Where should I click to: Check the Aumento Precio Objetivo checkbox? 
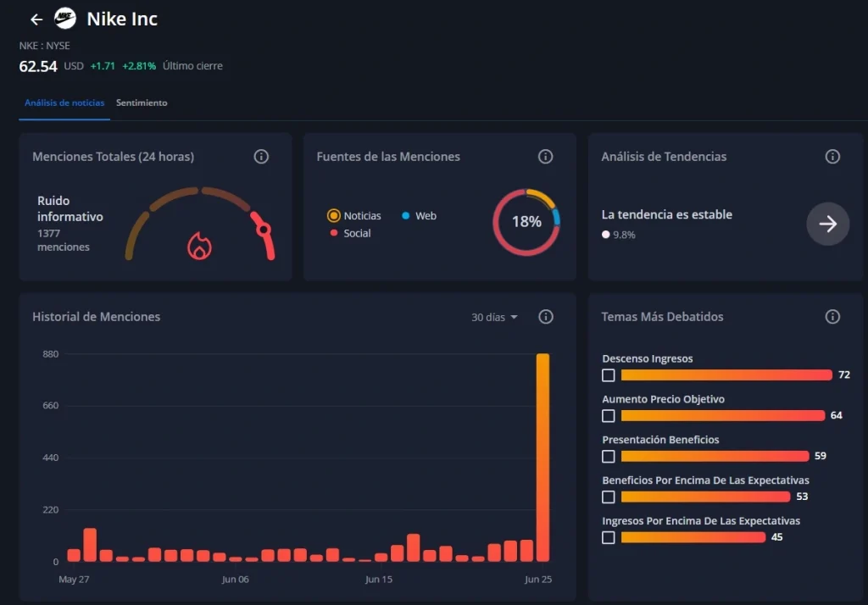coord(609,416)
